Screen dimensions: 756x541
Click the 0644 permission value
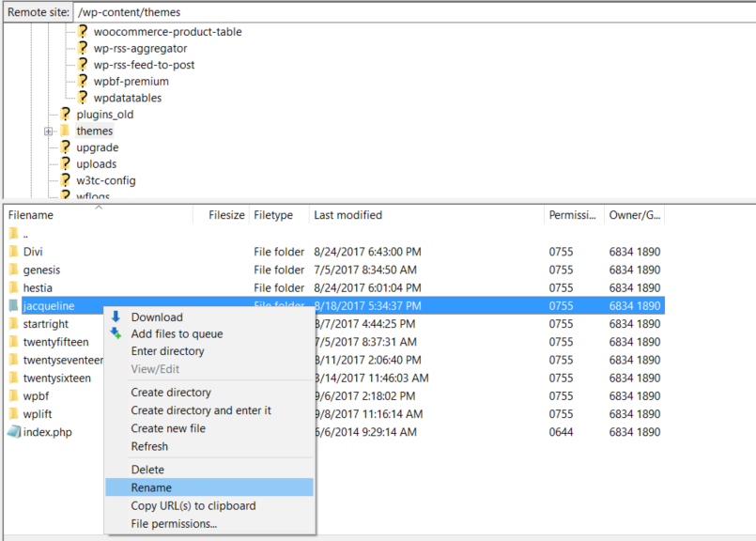[562, 432]
